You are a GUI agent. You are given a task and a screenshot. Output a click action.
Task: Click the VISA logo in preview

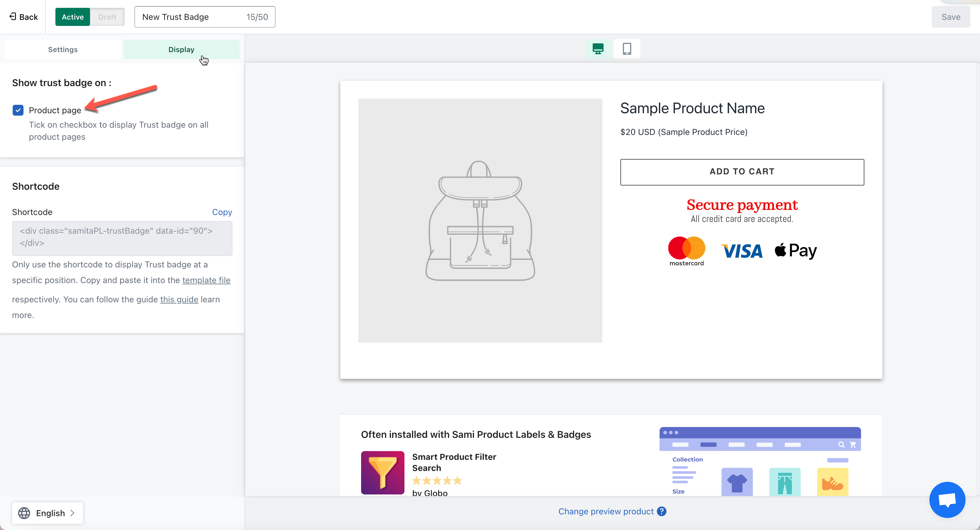(x=741, y=251)
